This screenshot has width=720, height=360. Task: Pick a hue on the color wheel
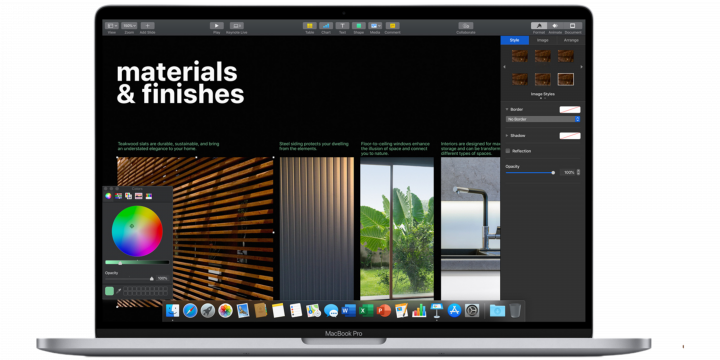coord(137,231)
